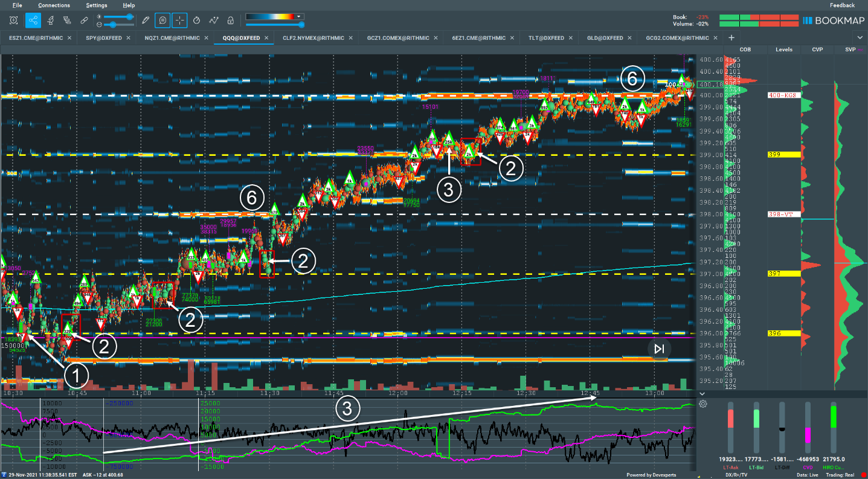Viewport: 868px width, 479px height.
Task: Click the line chart indicators icon
Action: tap(214, 20)
